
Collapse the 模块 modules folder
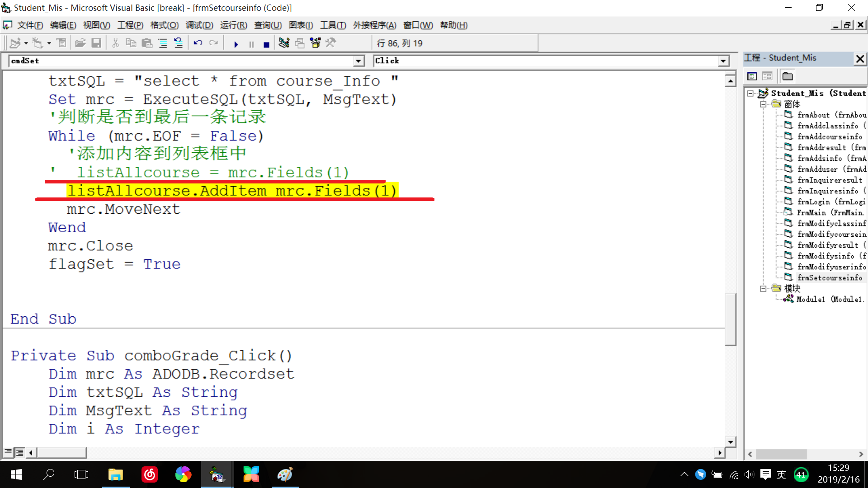click(x=763, y=288)
